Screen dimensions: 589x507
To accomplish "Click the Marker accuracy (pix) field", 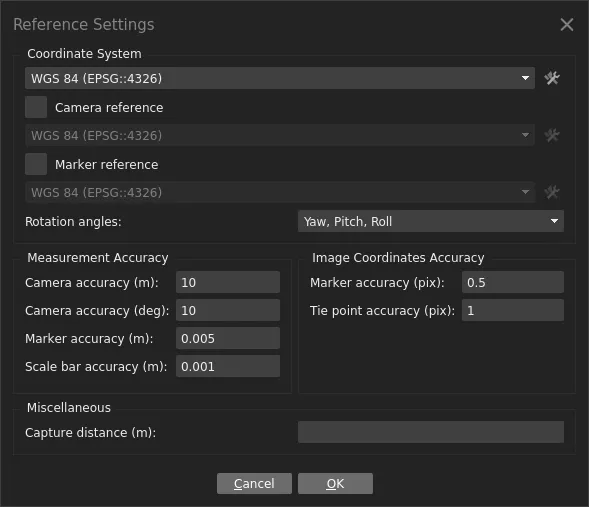I will (x=513, y=282).
